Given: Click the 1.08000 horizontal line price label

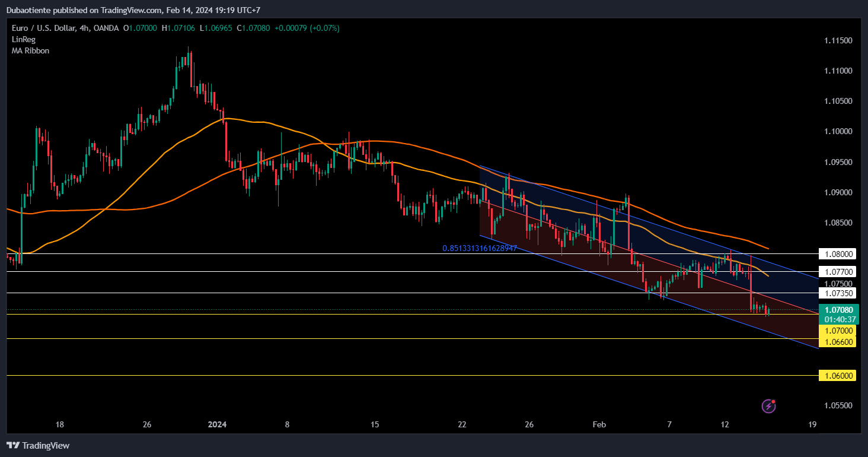Looking at the screenshot, I should [838, 254].
